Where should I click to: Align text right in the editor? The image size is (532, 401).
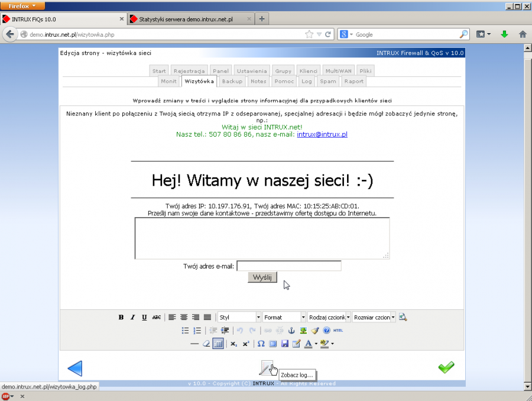click(196, 317)
